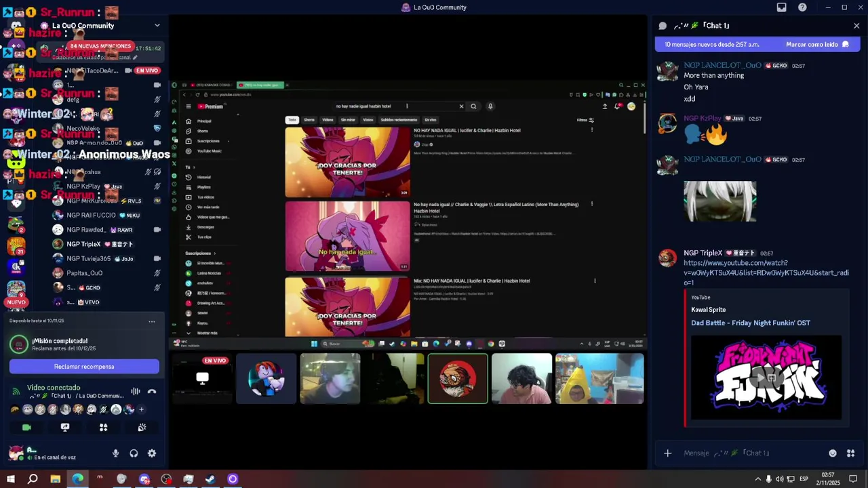Open the Windows Start menu

coord(10,479)
